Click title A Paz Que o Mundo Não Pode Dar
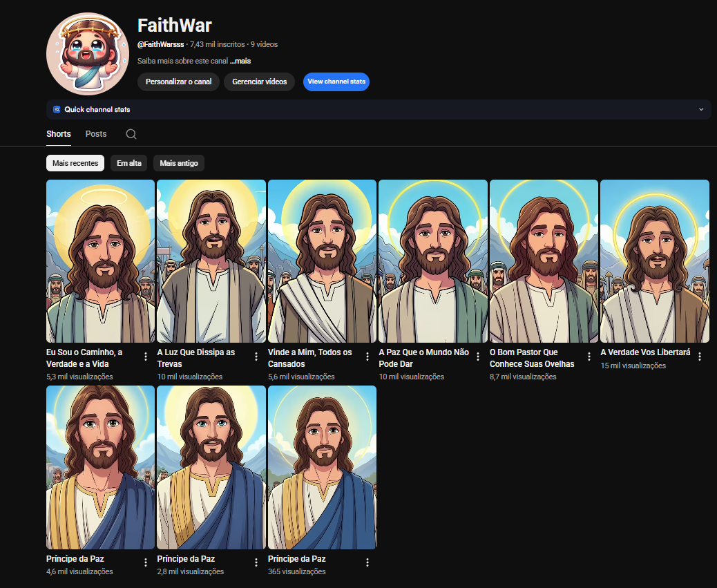717x588 pixels. 424,358
